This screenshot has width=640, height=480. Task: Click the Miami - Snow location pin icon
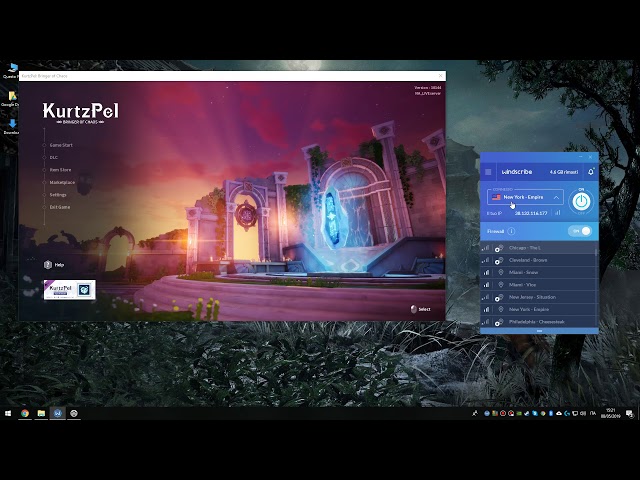(x=500, y=272)
